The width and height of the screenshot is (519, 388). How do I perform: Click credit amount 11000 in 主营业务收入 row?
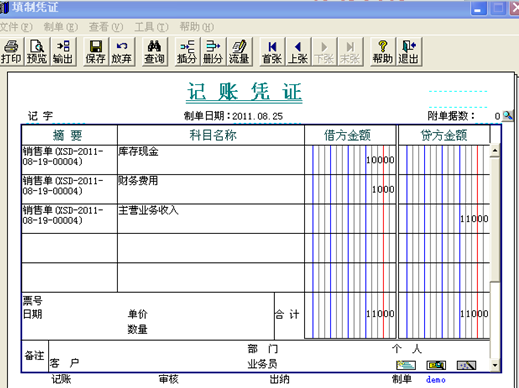point(444,218)
